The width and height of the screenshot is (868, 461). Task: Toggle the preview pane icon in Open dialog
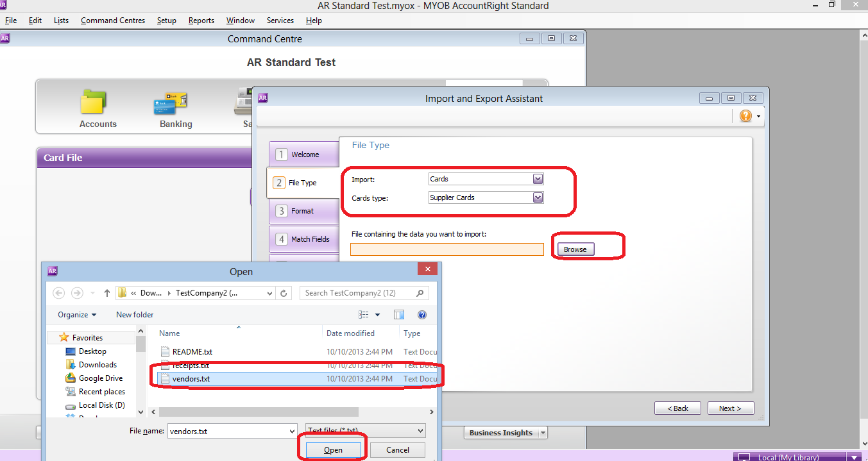pyautogui.click(x=399, y=315)
